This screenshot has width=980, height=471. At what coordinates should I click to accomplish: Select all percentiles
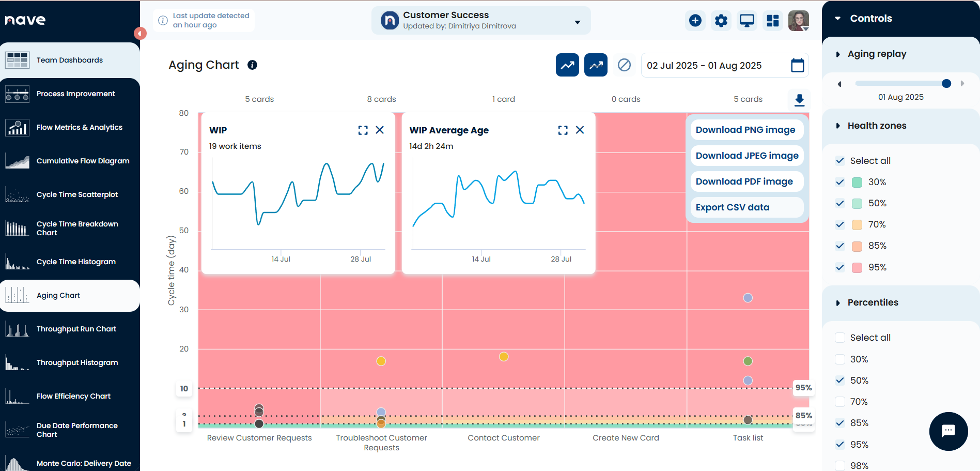pyautogui.click(x=839, y=337)
